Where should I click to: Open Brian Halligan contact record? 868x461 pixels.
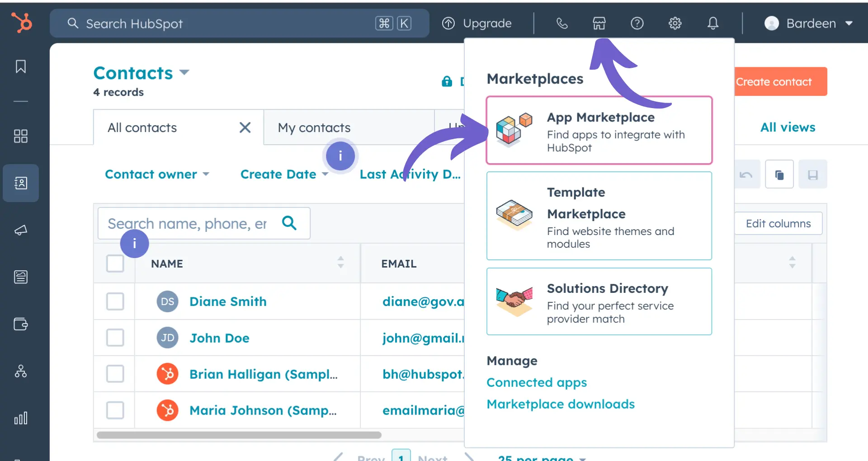(264, 374)
